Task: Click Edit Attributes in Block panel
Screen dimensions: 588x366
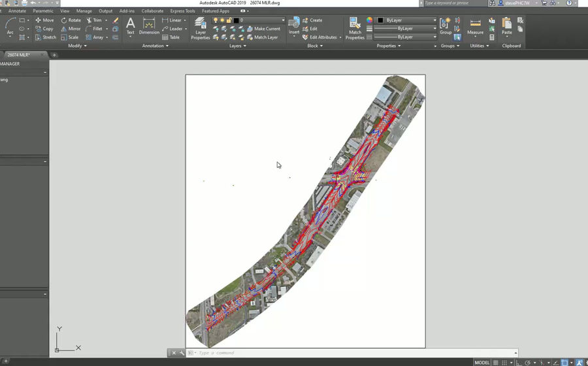Action: coord(321,37)
